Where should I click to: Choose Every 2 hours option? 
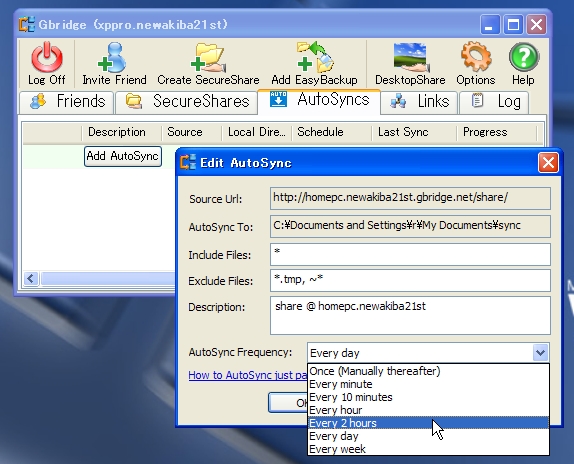point(428,423)
